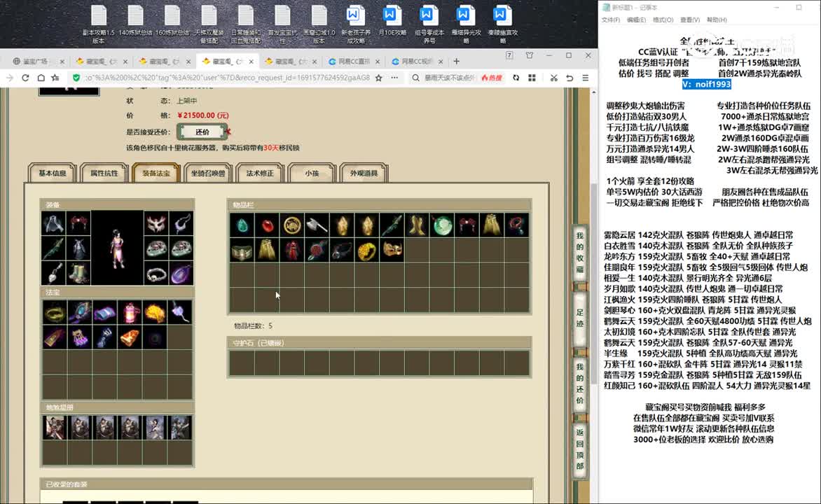Click the browser undo-close arrow icon

(x=570, y=78)
